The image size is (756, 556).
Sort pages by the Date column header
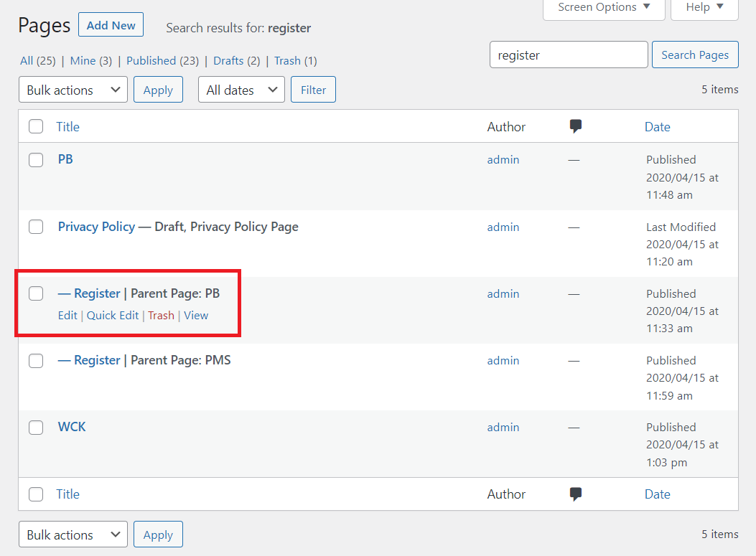pos(657,127)
